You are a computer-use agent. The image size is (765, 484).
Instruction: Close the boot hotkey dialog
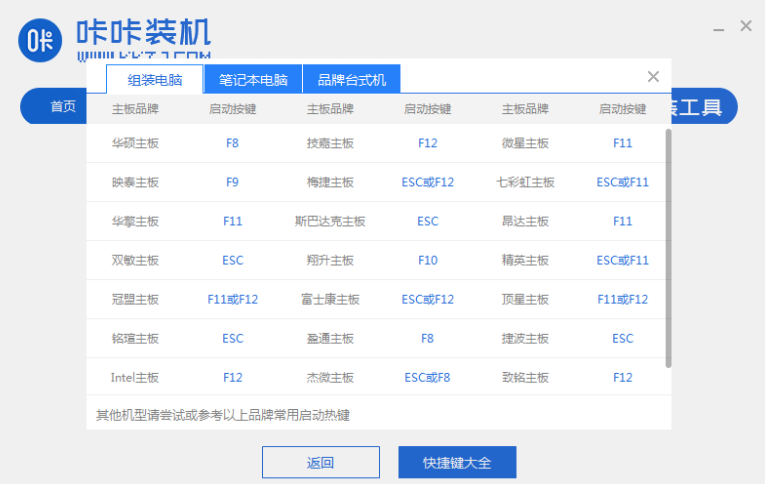[653, 77]
